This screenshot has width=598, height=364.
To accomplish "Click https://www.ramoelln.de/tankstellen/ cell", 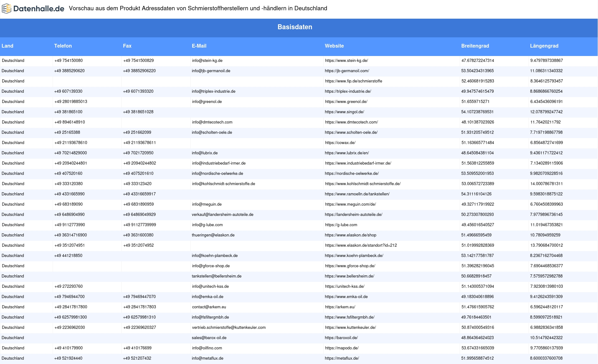I will pos(392,194).
